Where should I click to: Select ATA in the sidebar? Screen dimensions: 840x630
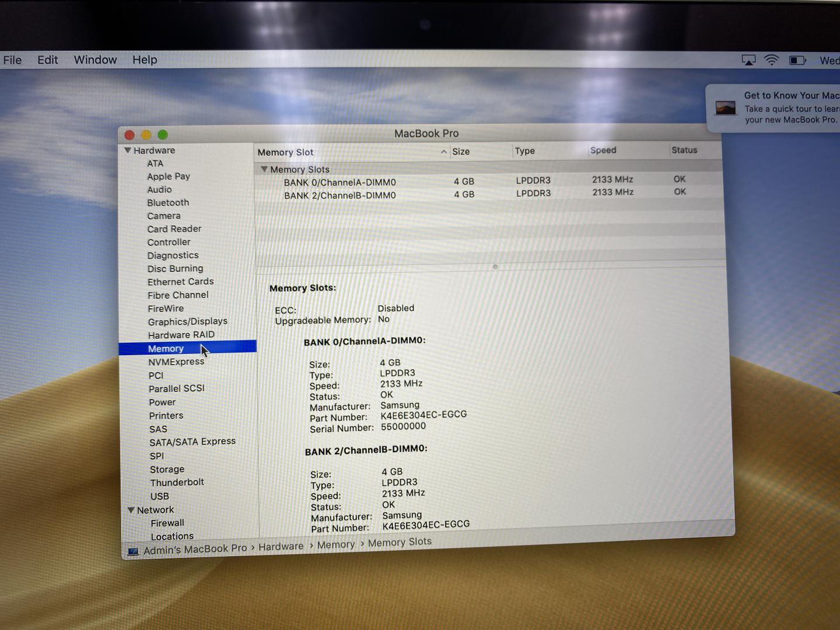pyautogui.click(x=155, y=163)
